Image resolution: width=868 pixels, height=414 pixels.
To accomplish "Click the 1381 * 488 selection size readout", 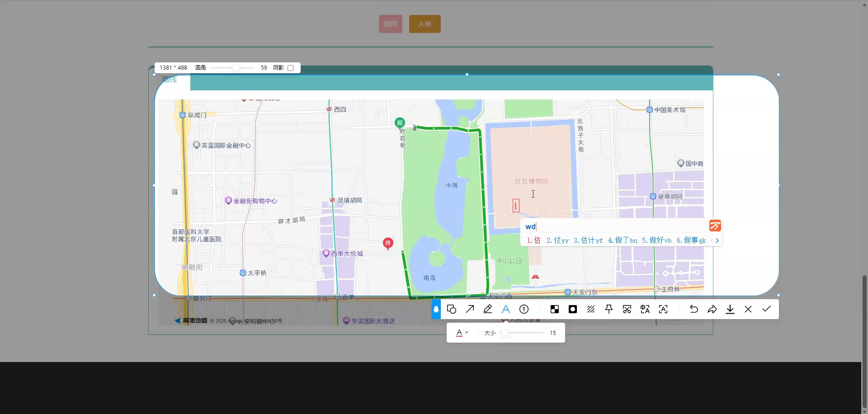I will [173, 68].
